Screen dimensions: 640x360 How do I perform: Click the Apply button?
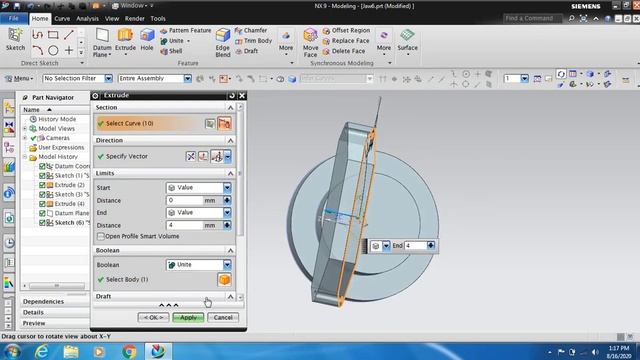point(188,318)
